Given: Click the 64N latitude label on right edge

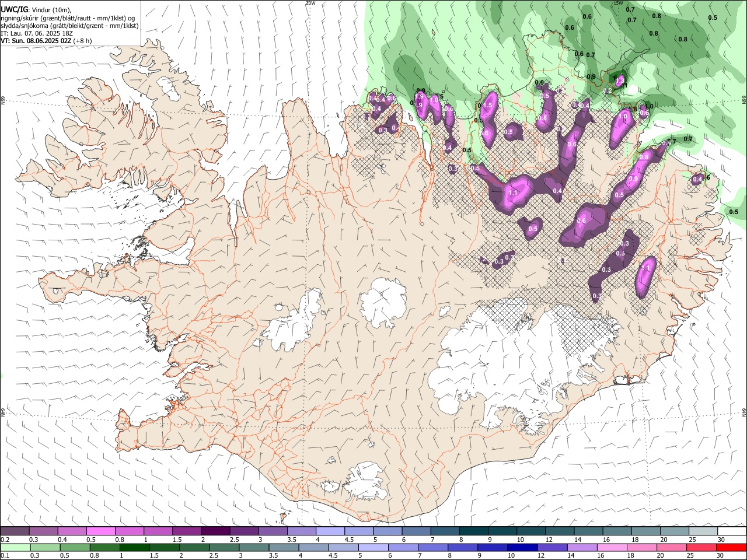Looking at the screenshot, I should click(x=744, y=411).
